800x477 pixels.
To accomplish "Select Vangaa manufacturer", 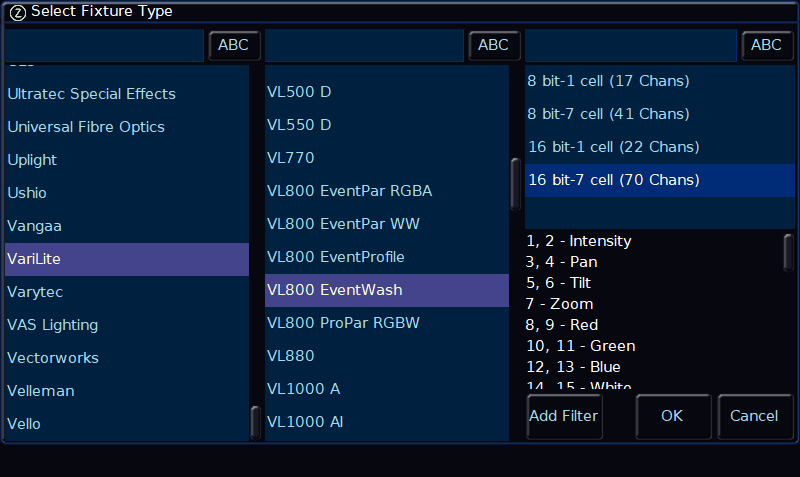I will (127, 226).
